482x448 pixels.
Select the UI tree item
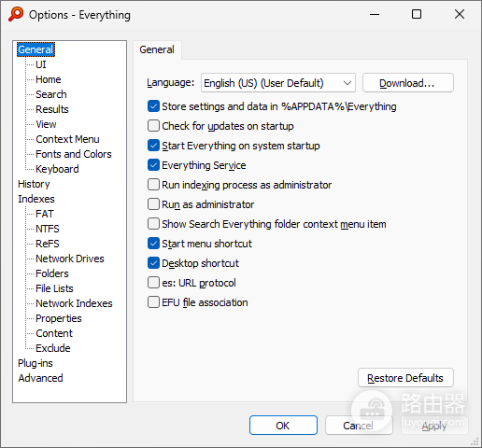(x=41, y=64)
